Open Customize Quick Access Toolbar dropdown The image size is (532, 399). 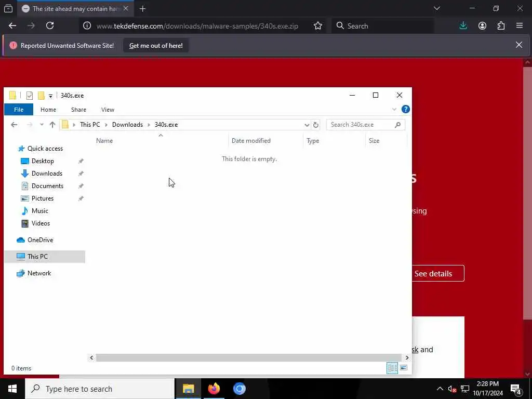pyautogui.click(x=50, y=96)
